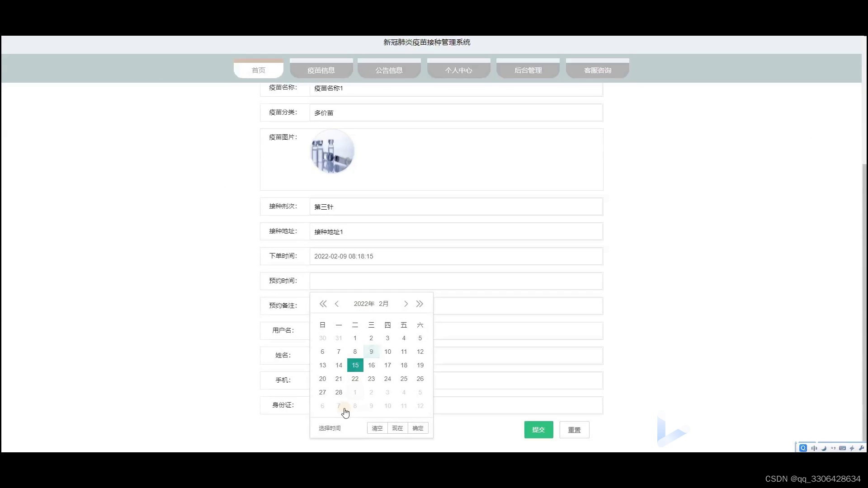Pick date 14 in the calendar

tap(339, 365)
